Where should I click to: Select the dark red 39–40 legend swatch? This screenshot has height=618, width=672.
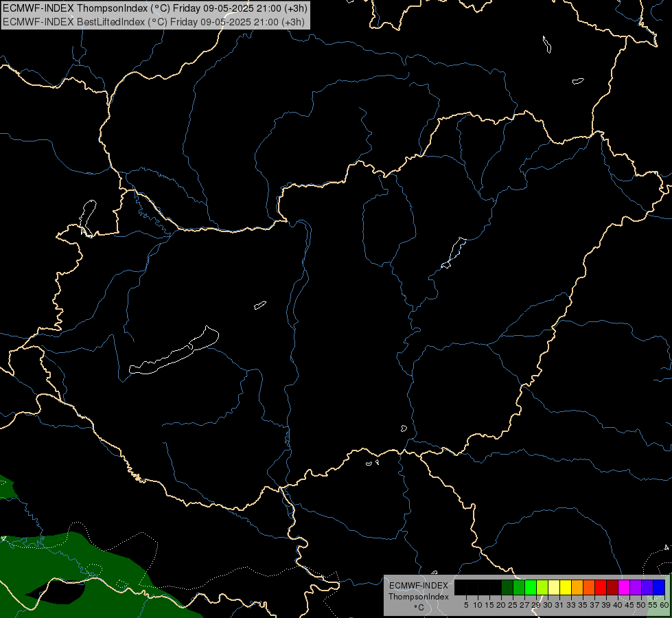612,587
